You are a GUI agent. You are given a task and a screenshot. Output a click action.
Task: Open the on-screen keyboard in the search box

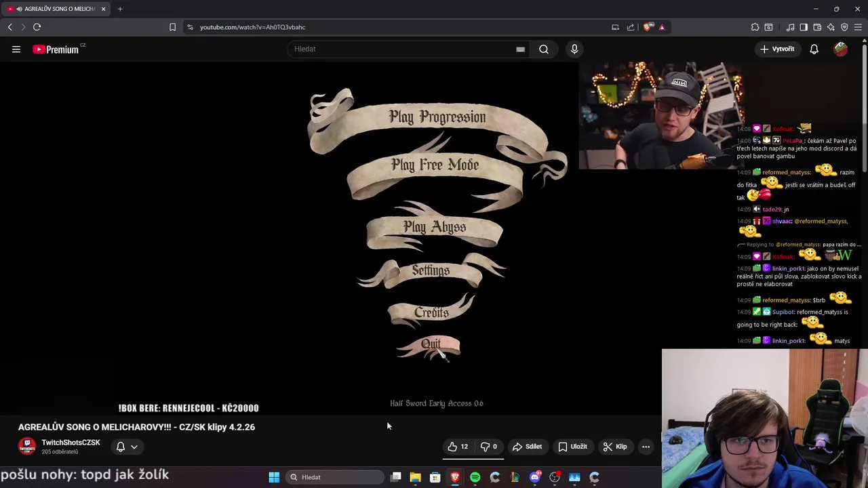520,49
